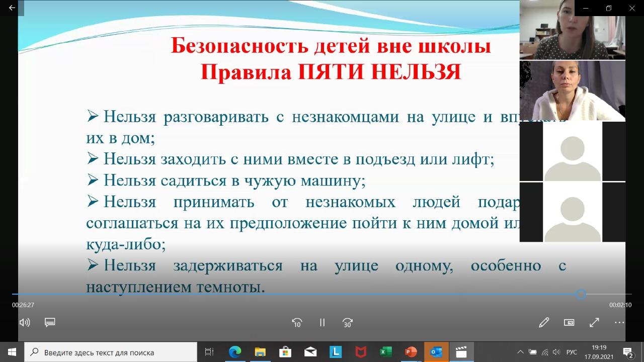Open network settings tray icon
This screenshot has height=362, width=644.
tap(545, 352)
